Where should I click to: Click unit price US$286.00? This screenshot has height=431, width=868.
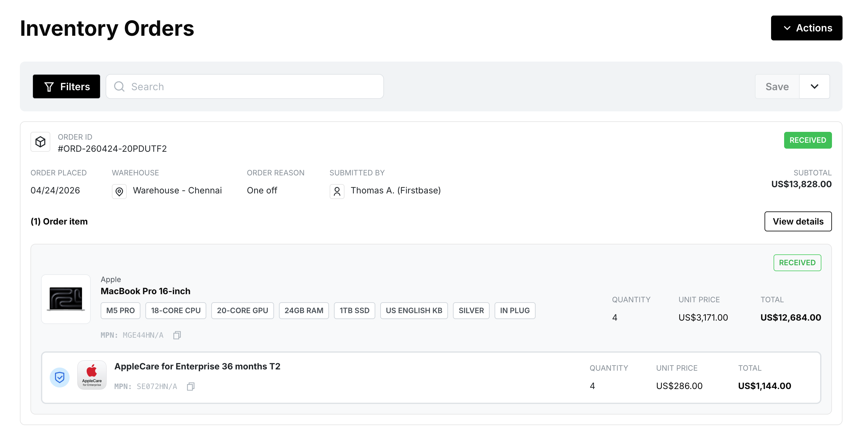pos(679,386)
